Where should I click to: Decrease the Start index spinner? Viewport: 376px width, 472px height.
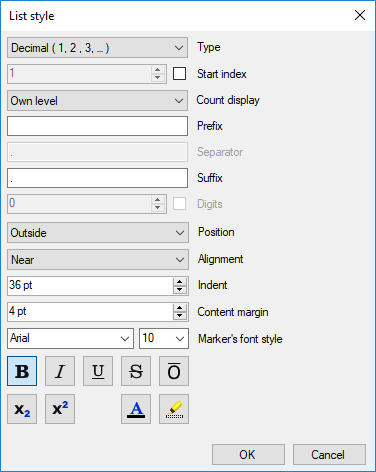pos(158,78)
